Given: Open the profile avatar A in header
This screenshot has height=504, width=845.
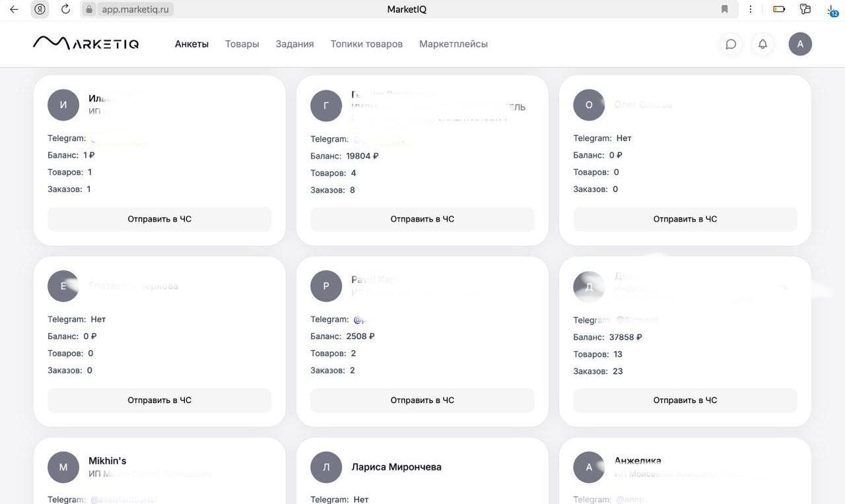Looking at the screenshot, I should point(800,44).
